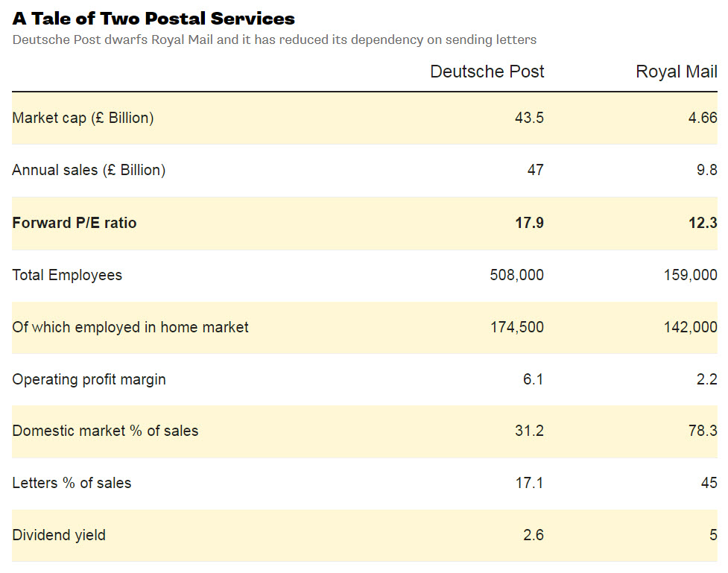This screenshot has height=573, width=728.
Task: Select Deutsche Post total employees 508,000
Action: click(516, 275)
